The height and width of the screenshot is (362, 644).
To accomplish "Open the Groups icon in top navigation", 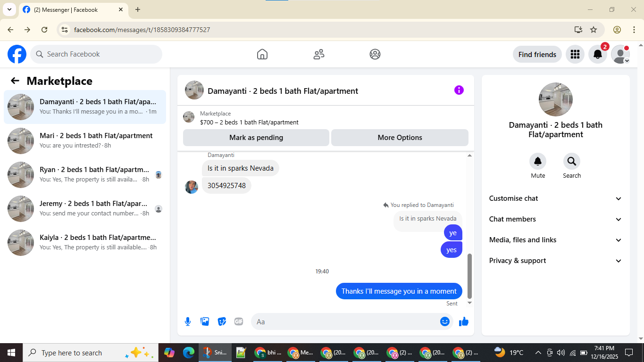I will click(x=375, y=54).
